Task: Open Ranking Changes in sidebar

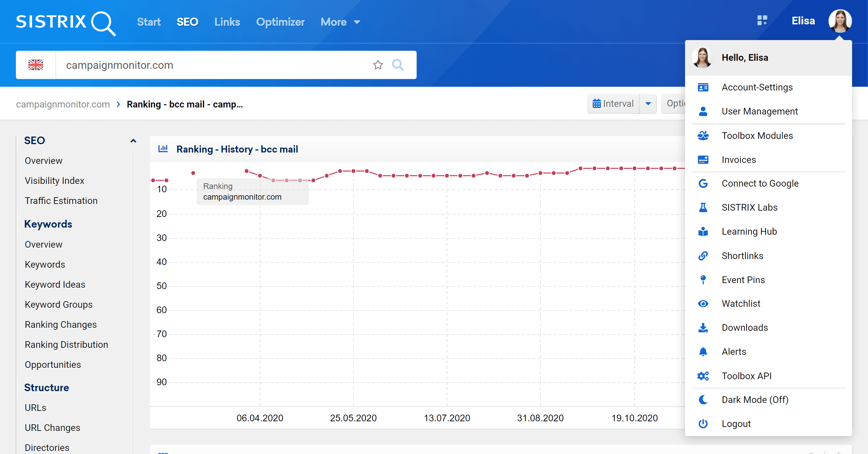Action: (x=61, y=325)
